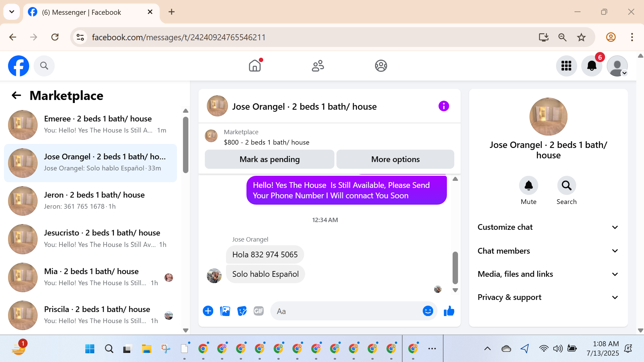This screenshot has height=362, width=644.
Task: Open the Facebook search magnifier
Action: [x=44, y=66]
